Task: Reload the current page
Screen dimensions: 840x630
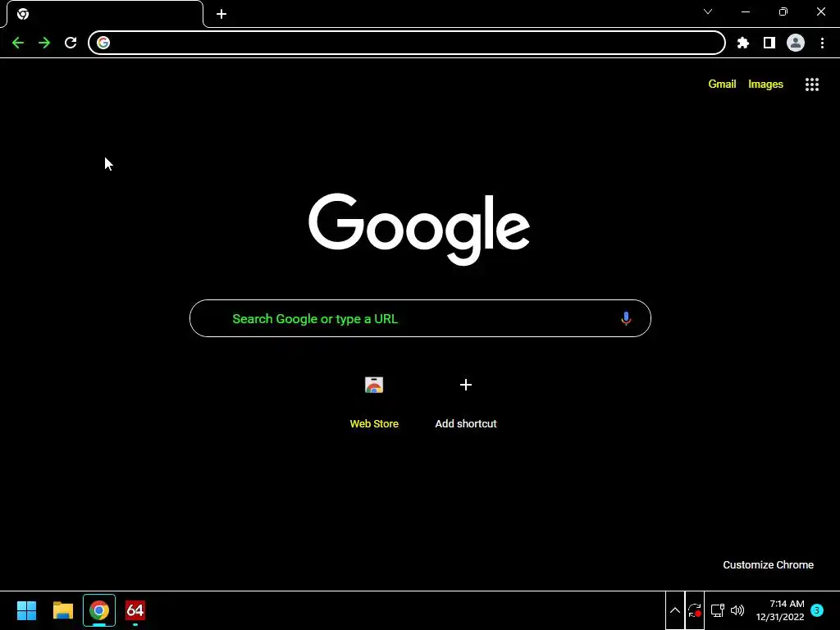Action: point(71,43)
